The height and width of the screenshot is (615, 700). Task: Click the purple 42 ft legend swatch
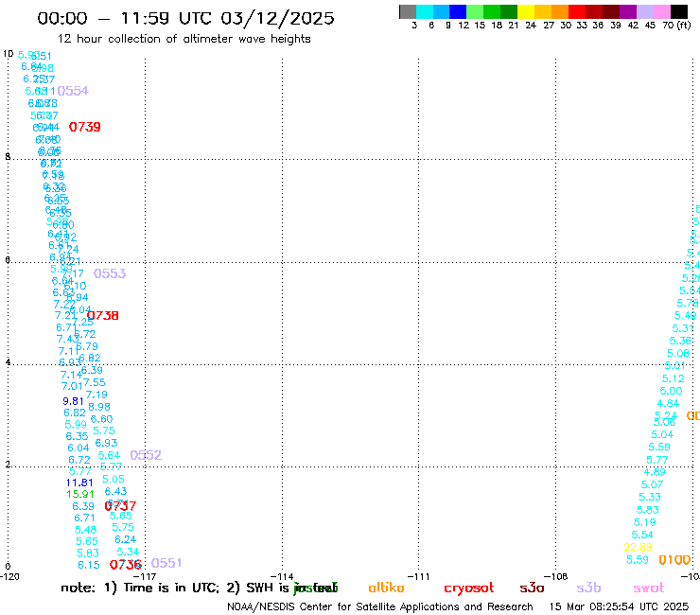[x=628, y=11]
